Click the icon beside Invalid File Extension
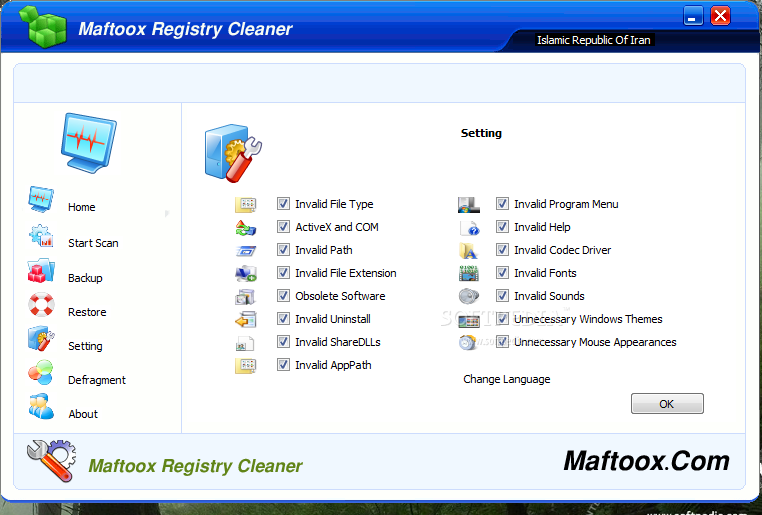 246,274
